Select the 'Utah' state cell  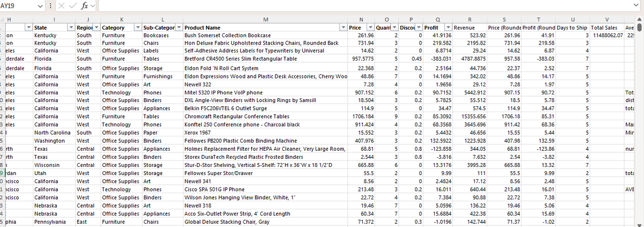pos(54,173)
